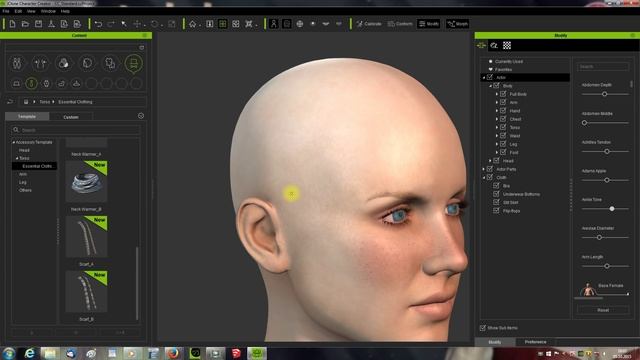
Task: Toggle the Body checkbox
Action: tap(497, 86)
